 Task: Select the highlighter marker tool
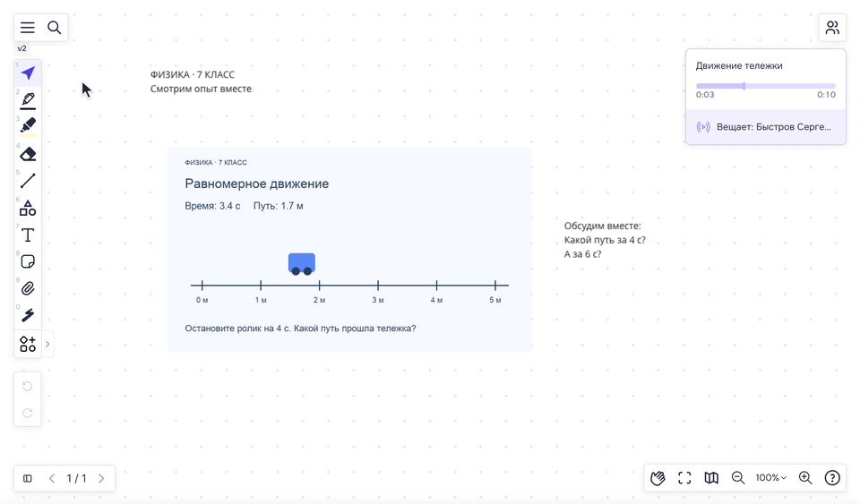tap(28, 126)
